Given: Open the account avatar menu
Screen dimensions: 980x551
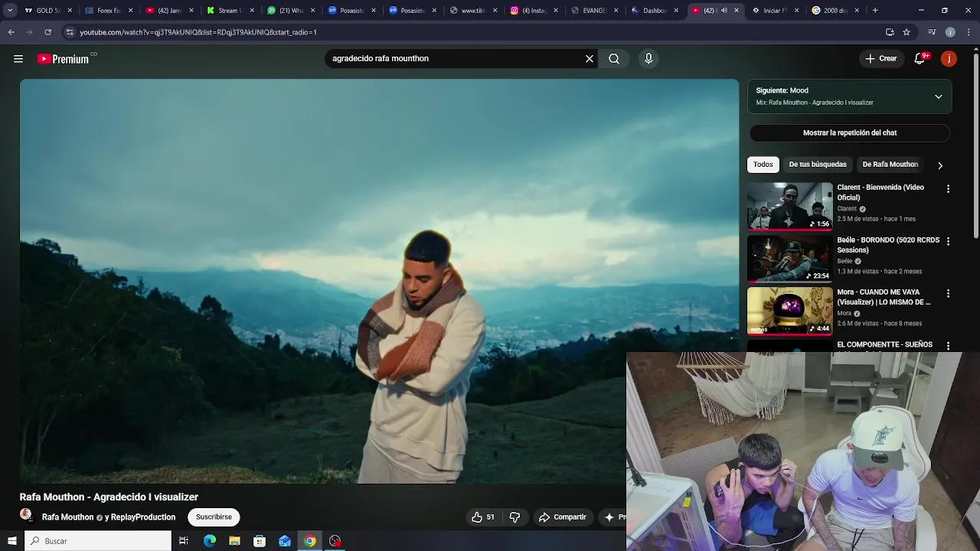Looking at the screenshot, I should tap(949, 59).
